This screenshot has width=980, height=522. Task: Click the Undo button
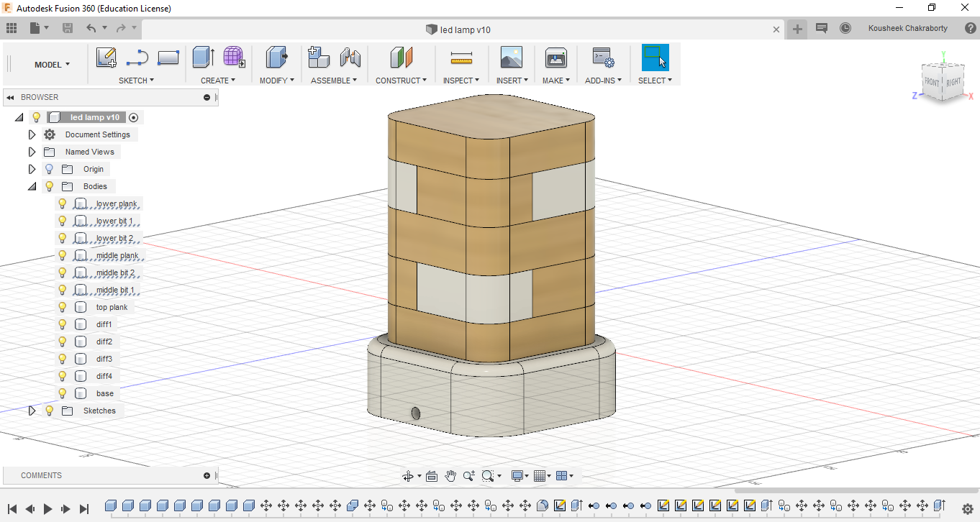pos(90,27)
